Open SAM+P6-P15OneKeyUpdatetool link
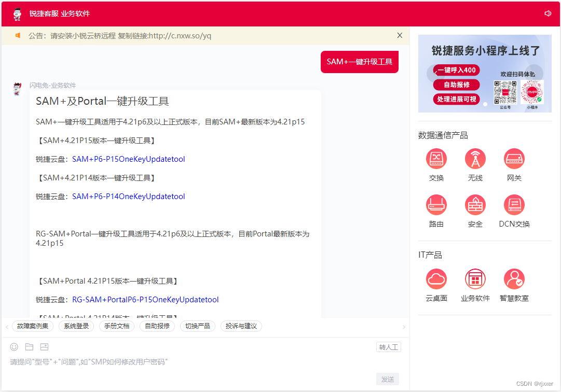This screenshot has width=561, height=392. (x=128, y=159)
